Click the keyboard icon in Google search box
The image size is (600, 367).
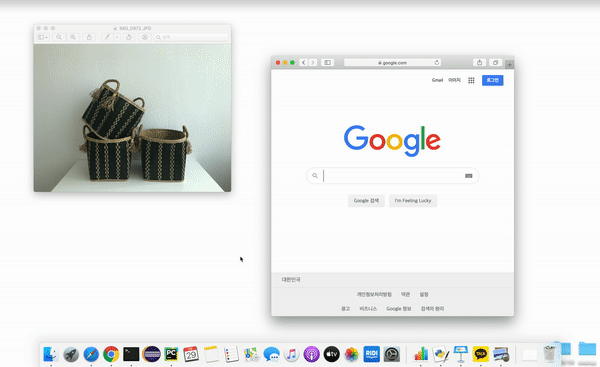click(468, 176)
